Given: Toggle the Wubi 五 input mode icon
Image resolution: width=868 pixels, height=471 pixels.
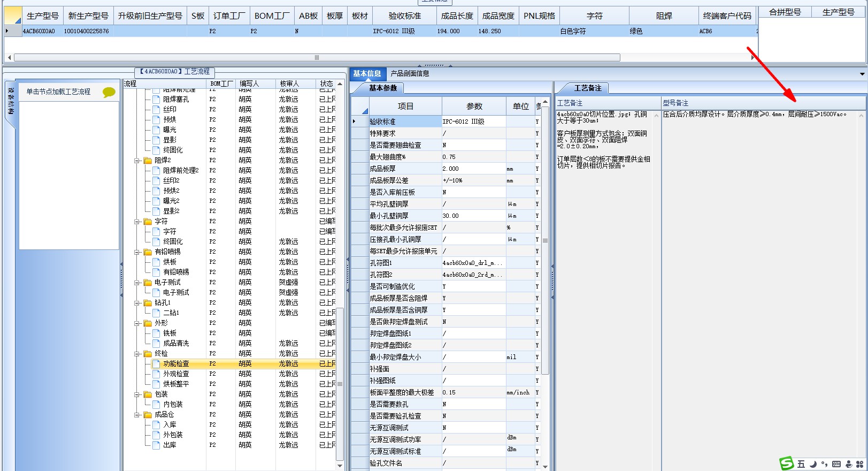Looking at the screenshot, I should tap(801, 464).
